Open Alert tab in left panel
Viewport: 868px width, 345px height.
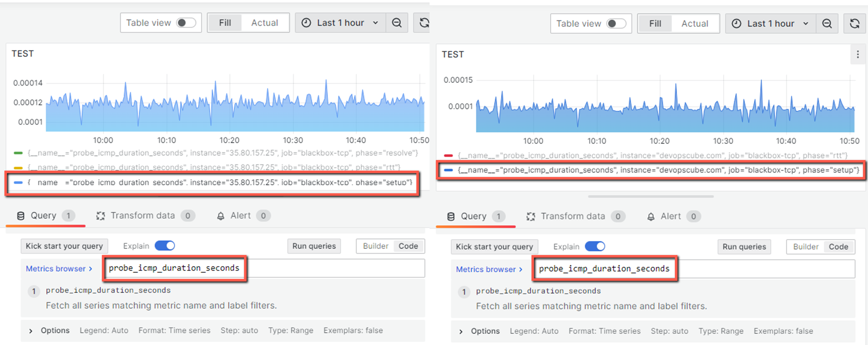[x=243, y=216]
